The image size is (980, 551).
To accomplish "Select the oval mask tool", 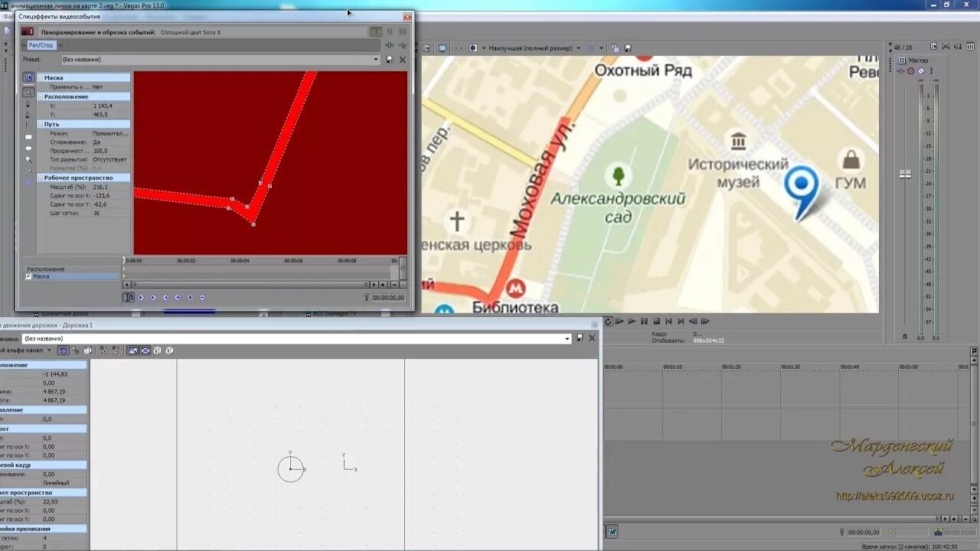I will click(x=28, y=148).
